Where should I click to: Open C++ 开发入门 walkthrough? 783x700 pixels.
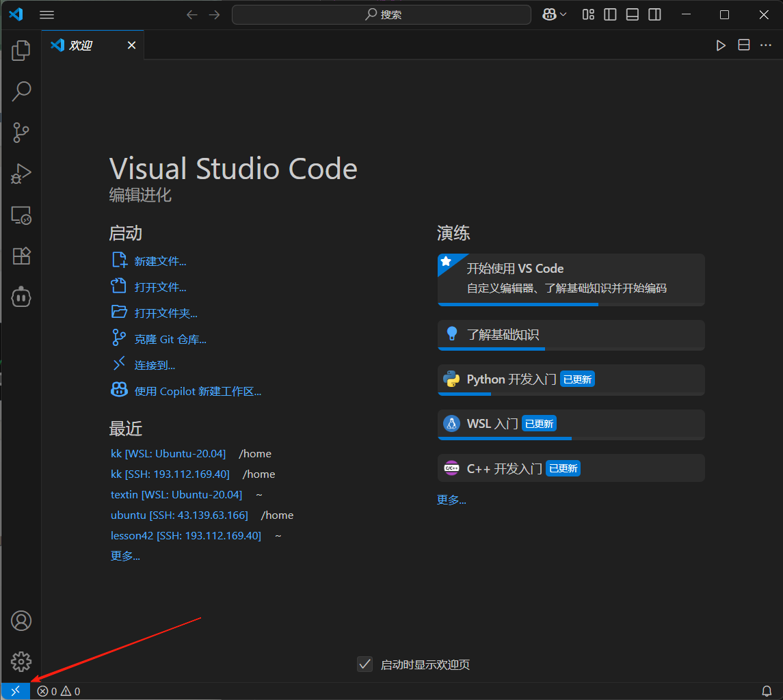pyautogui.click(x=571, y=468)
